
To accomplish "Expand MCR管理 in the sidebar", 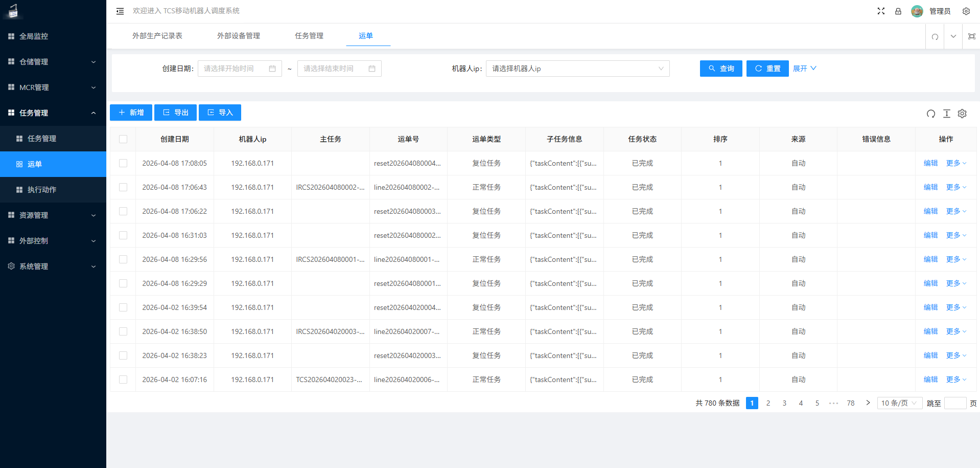I will coord(53,87).
